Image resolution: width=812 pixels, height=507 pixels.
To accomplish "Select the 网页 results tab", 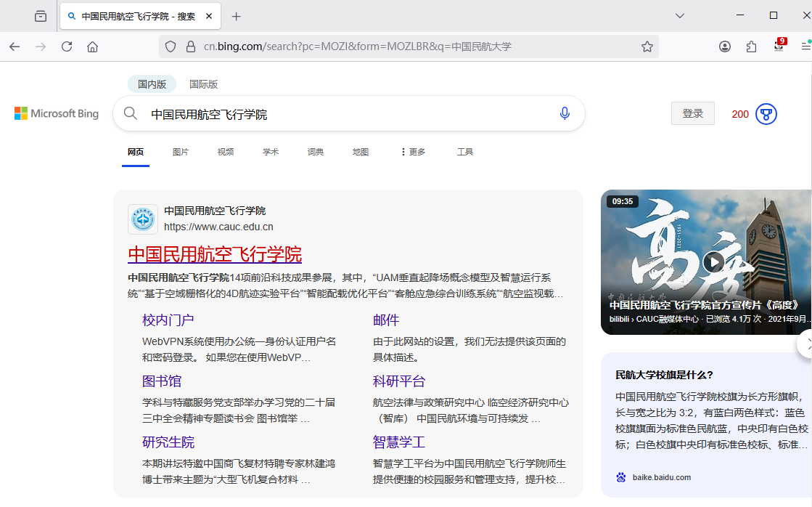I will tap(136, 152).
